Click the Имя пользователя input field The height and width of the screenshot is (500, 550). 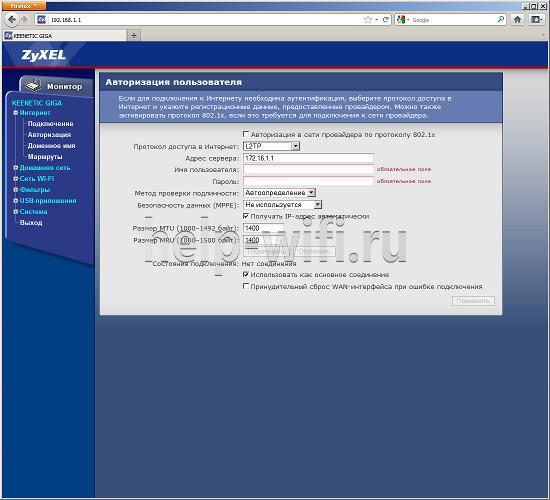(308, 169)
